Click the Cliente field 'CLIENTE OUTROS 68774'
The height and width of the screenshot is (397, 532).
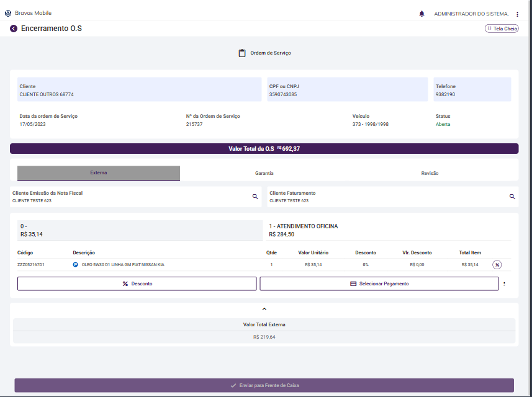[x=140, y=89]
